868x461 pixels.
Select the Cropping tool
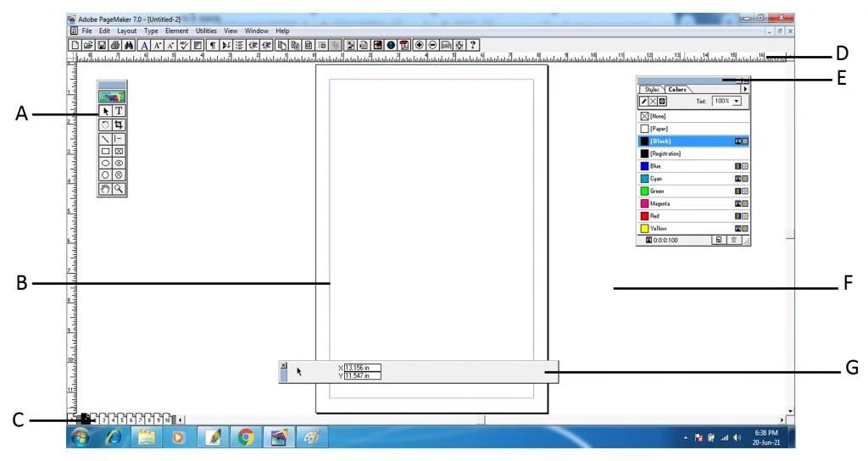coord(119,125)
